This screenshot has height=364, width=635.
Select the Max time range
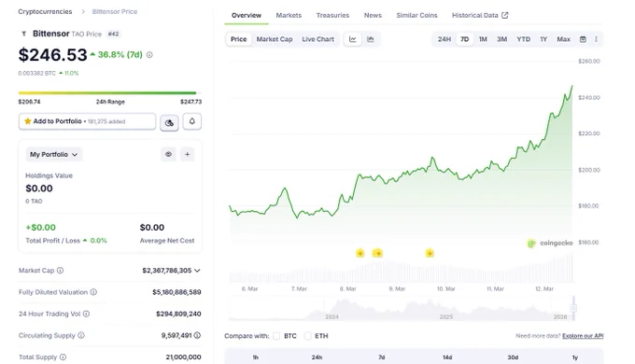(563, 39)
